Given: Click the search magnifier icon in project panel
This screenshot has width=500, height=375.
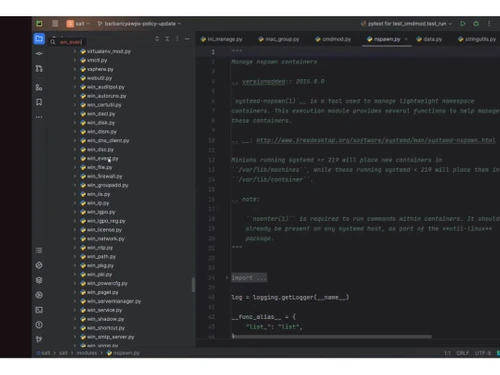Looking at the screenshot, I should tap(53, 42).
